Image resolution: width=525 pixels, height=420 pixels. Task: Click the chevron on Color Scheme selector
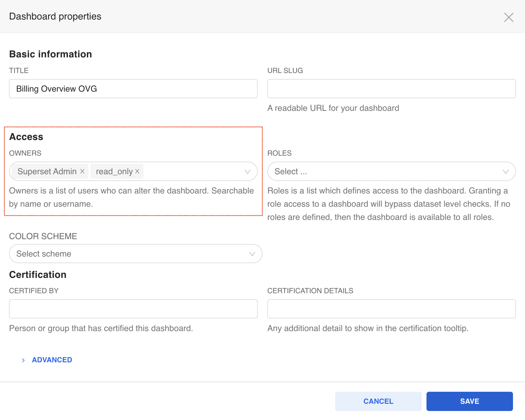pos(252,254)
